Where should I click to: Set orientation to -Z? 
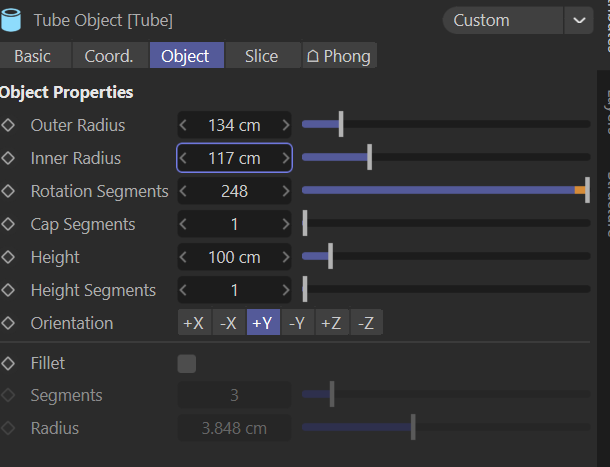coord(365,323)
